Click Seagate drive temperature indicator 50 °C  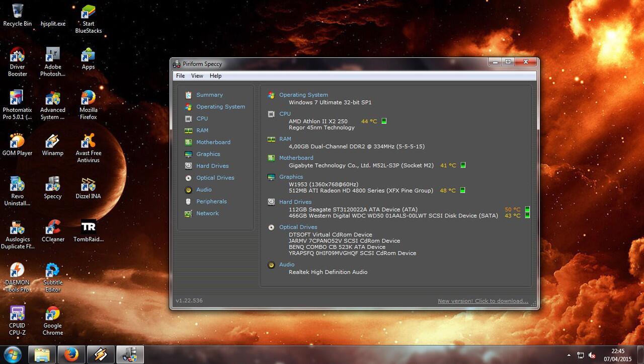click(x=527, y=209)
